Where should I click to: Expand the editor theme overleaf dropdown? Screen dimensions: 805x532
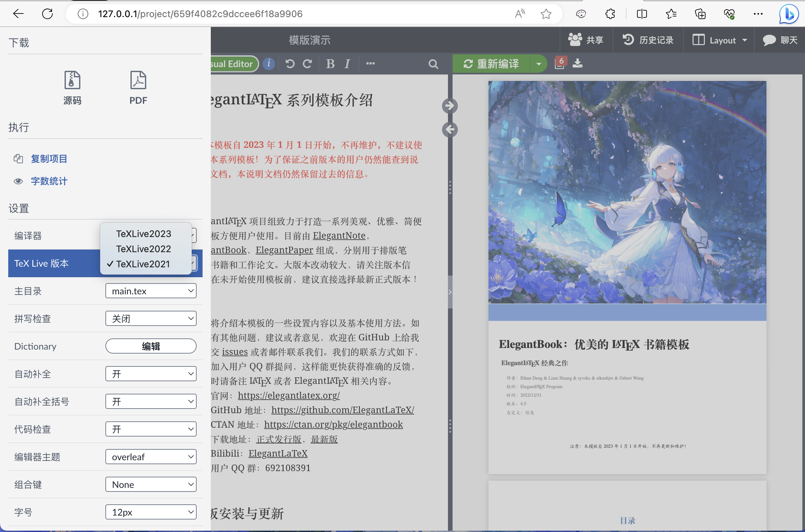pos(151,457)
